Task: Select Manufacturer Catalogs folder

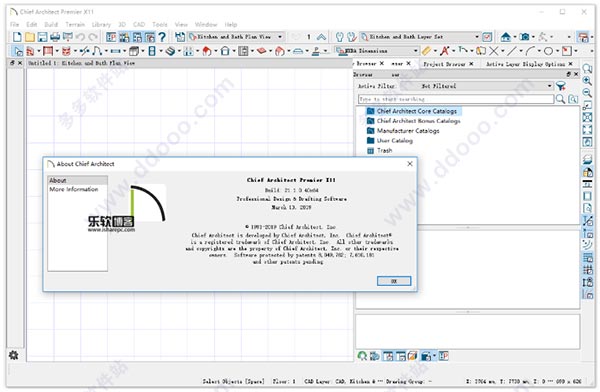Action: coord(408,131)
